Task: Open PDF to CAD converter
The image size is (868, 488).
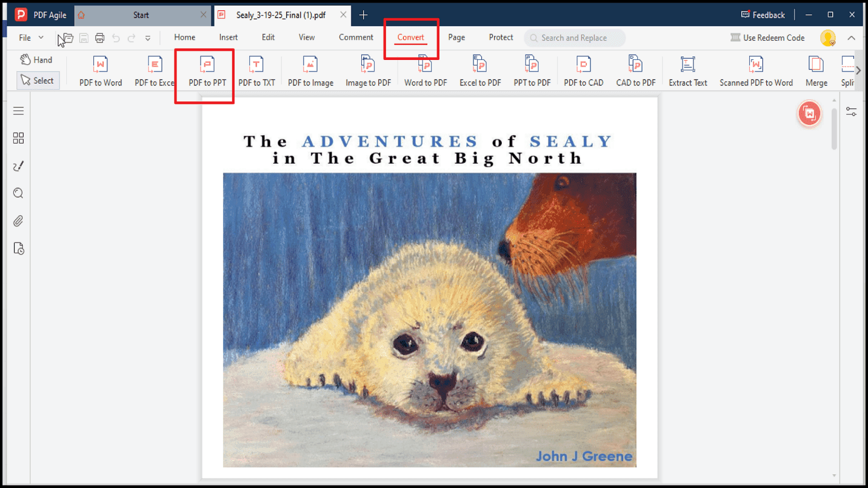Action: pyautogui.click(x=584, y=71)
